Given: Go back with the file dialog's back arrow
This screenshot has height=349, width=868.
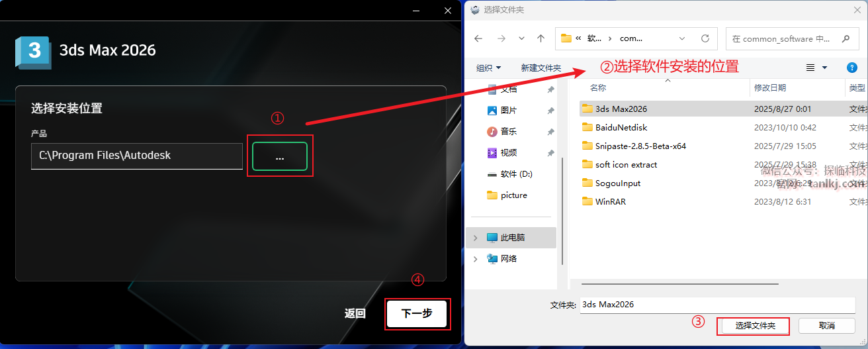Looking at the screenshot, I should tap(479, 38).
